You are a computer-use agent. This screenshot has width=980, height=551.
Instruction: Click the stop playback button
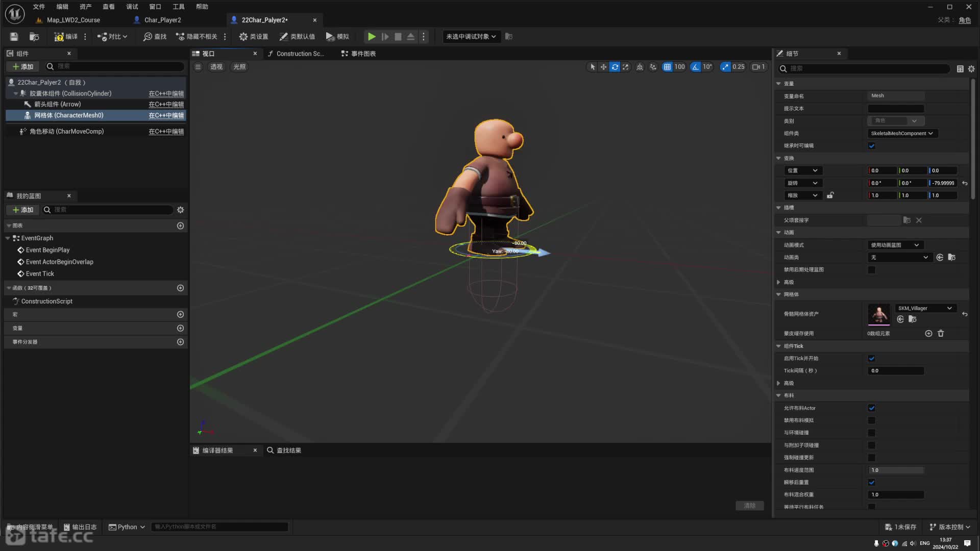pyautogui.click(x=398, y=37)
